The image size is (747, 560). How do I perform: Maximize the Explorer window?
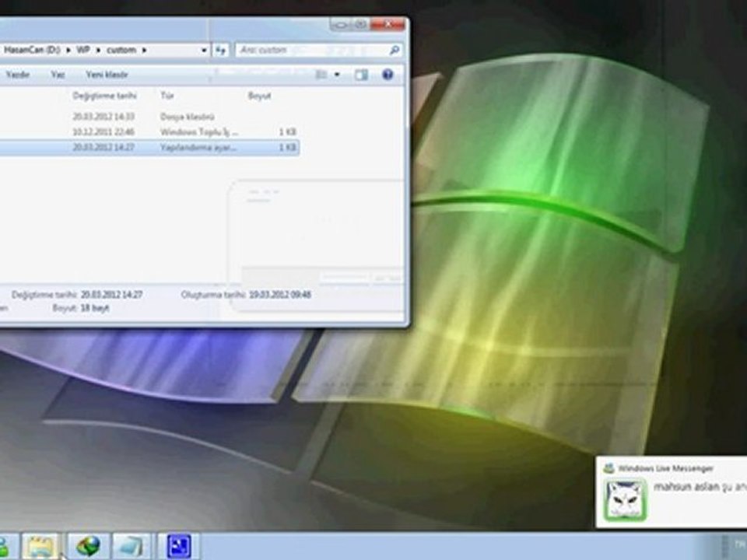coord(360,24)
